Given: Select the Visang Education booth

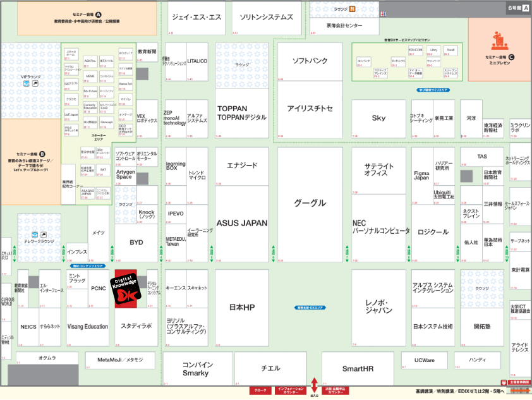Looking at the screenshot, I should coord(88,327).
